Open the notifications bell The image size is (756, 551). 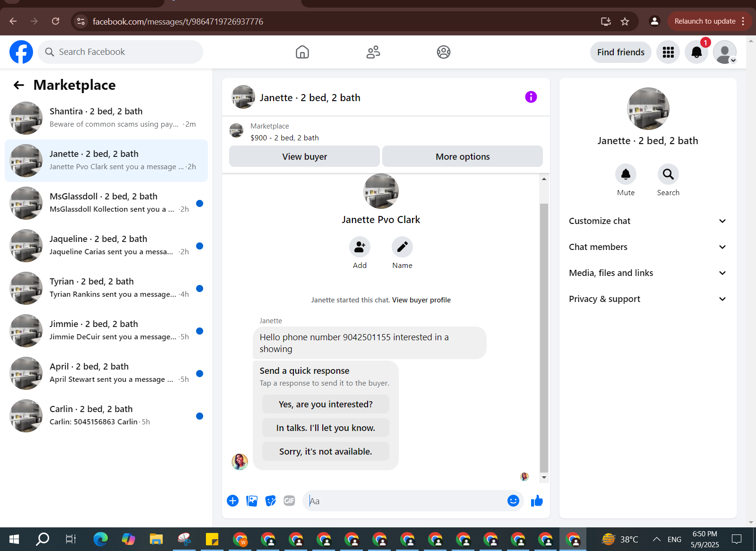[x=696, y=52]
